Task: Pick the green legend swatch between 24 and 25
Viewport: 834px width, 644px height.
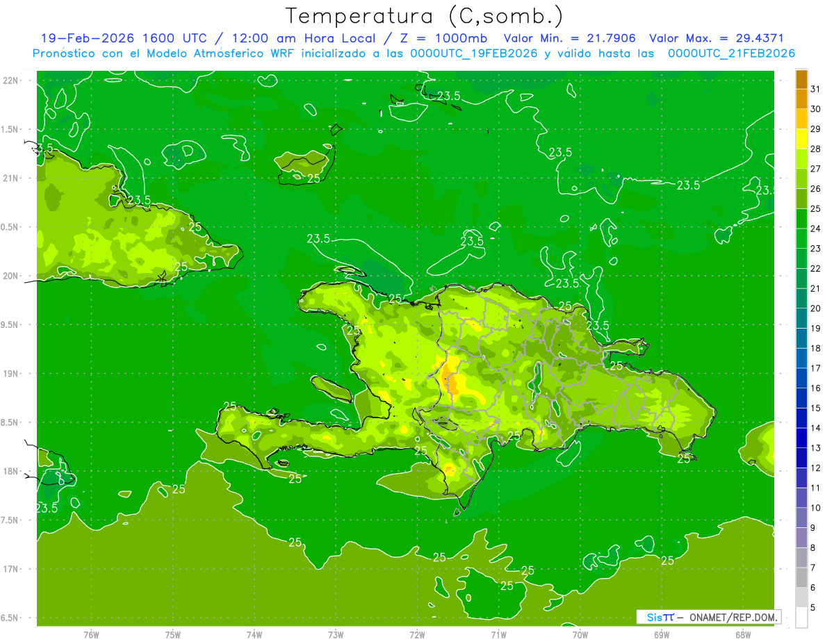Action: (801, 218)
